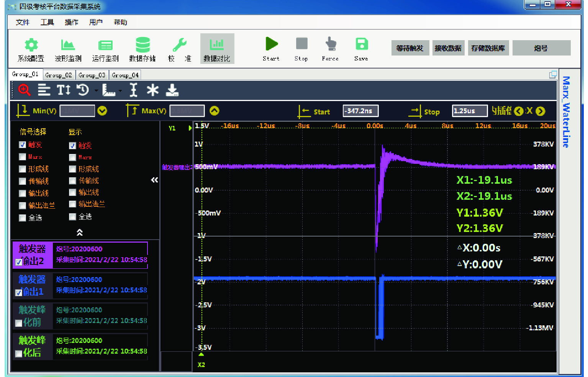
Task: Click the axis measurement chart icon
Action: tap(109, 90)
